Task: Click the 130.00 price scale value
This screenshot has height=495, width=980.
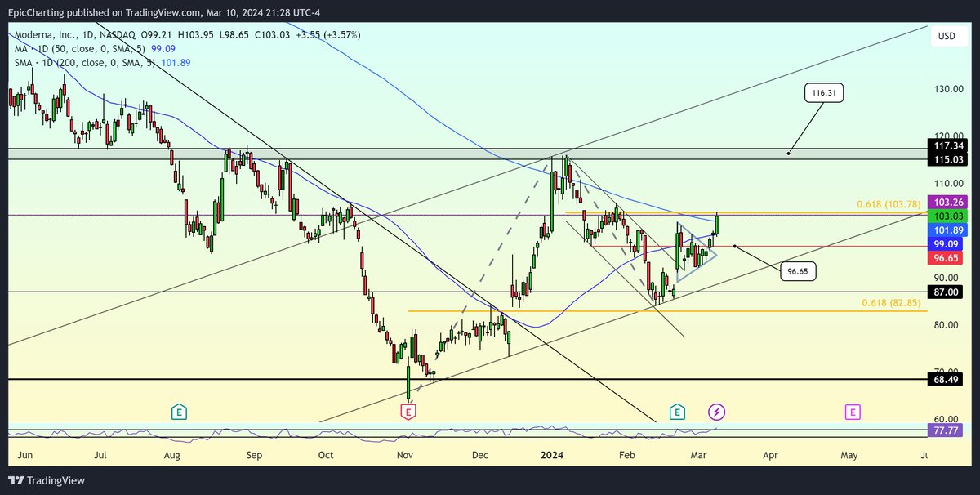Action: (949, 89)
